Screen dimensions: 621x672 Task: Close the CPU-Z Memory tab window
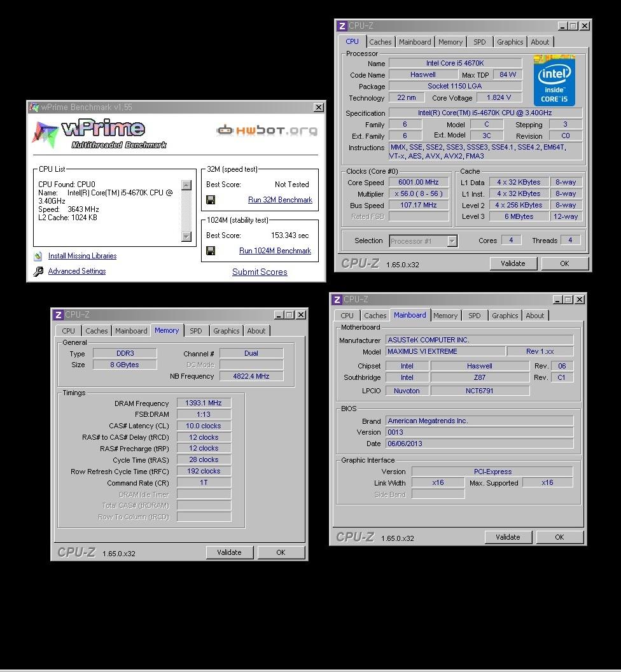[302, 315]
